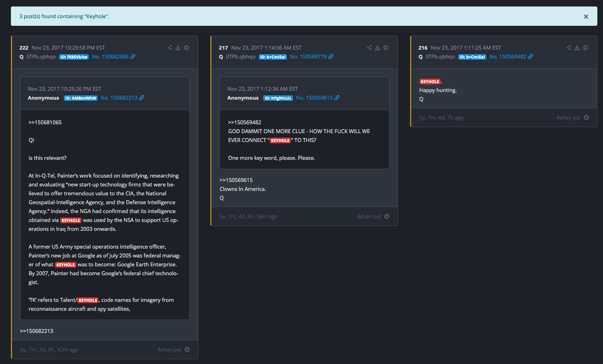Click '4chan pol' label on post 222
Image resolution: width=603 pixels, height=364 pixels.
(x=169, y=350)
